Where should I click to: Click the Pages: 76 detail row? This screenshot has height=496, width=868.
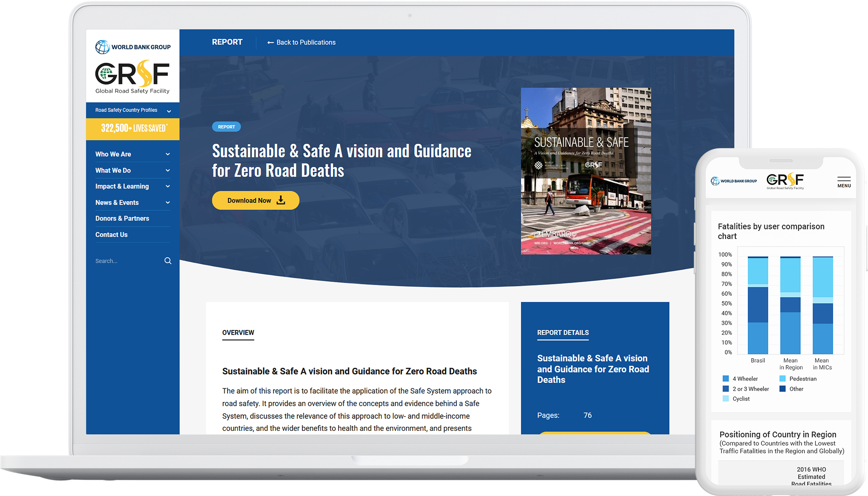564,415
